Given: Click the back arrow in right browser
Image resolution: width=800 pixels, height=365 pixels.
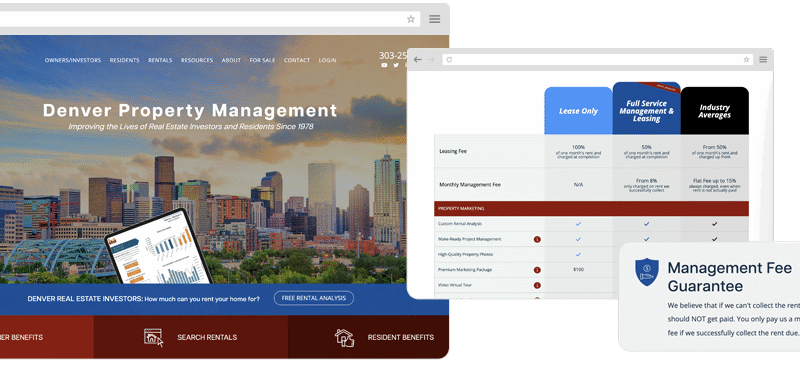Looking at the screenshot, I should (417, 59).
